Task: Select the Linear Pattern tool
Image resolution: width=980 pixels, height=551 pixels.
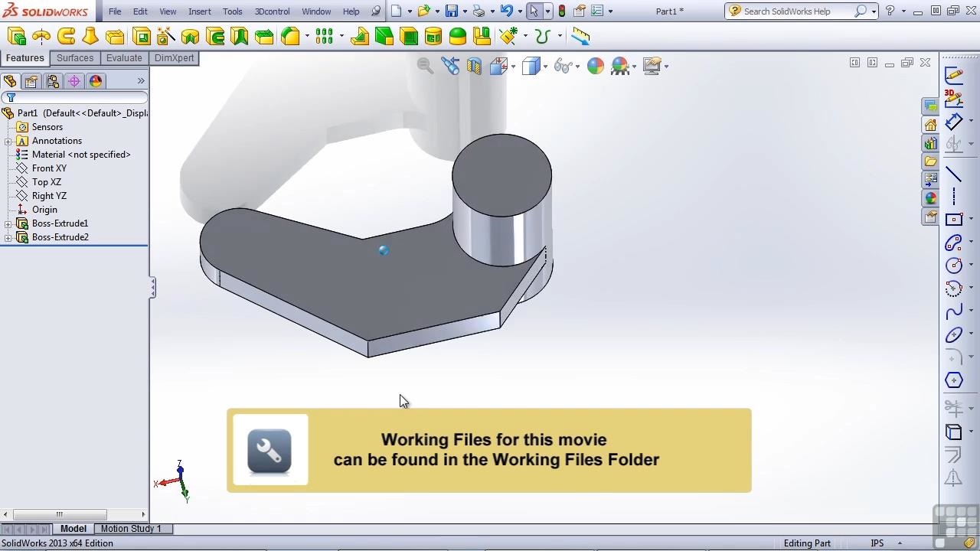Action: click(x=325, y=36)
